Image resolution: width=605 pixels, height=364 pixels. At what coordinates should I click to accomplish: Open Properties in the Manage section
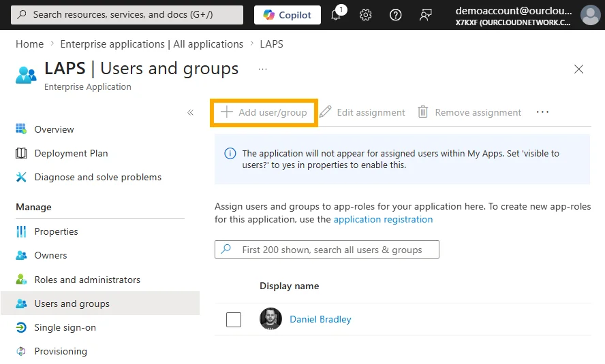pos(56,231)
